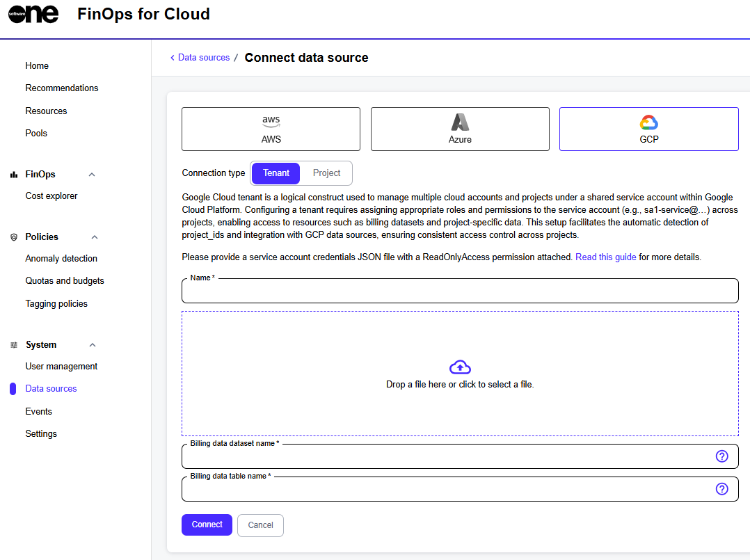Switch connection type to Tenant
Screen dimensions: 750x560
pos(276,173)
